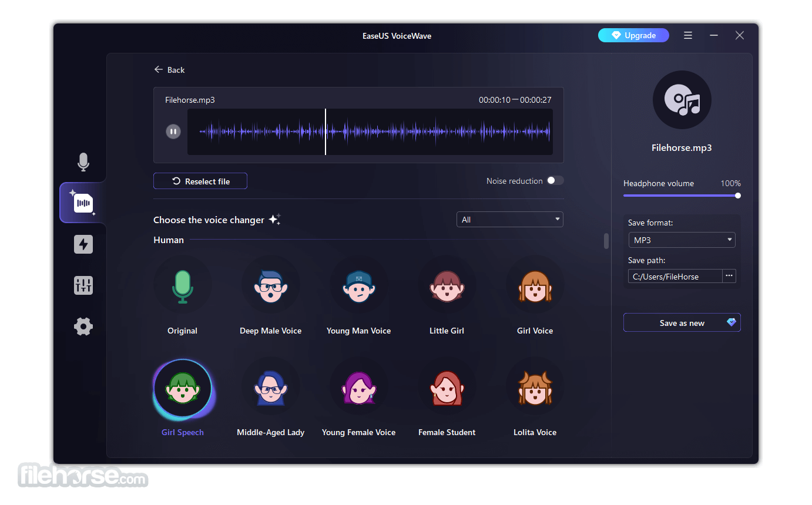The width and height of the screenshot is (812, 505).
Task: Open the real-time microphone voice changer tab
Action: coord(83,162)
